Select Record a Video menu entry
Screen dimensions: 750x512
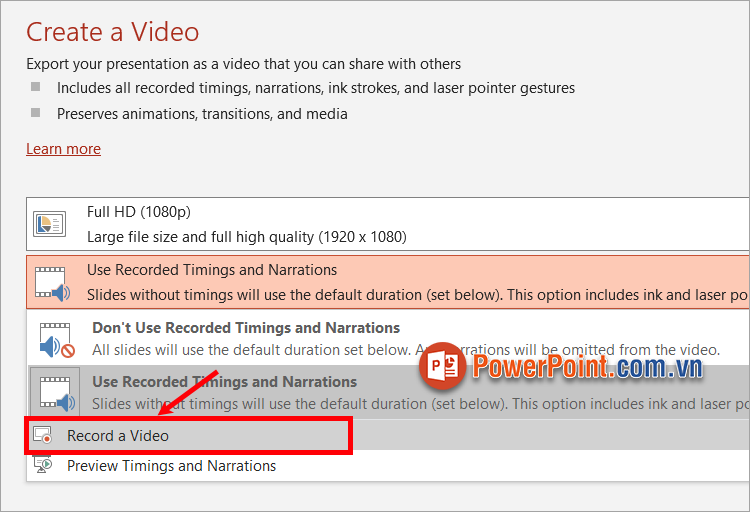click(387, 435)
